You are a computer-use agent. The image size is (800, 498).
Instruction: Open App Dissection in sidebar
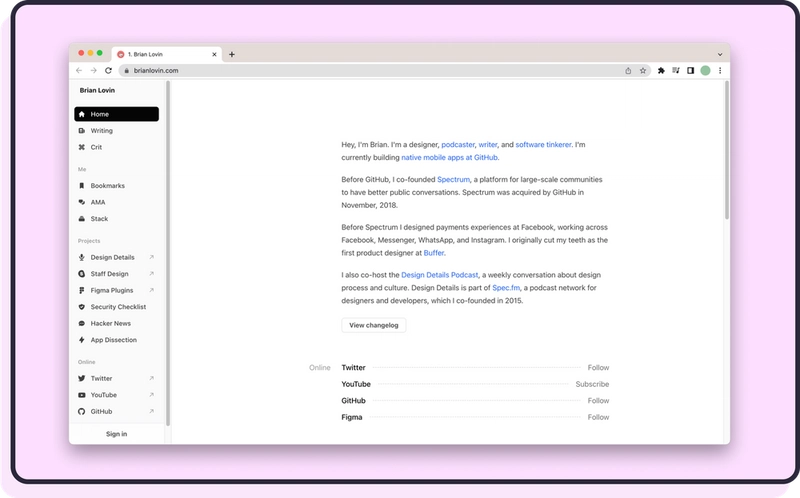[x=116, y=340]
